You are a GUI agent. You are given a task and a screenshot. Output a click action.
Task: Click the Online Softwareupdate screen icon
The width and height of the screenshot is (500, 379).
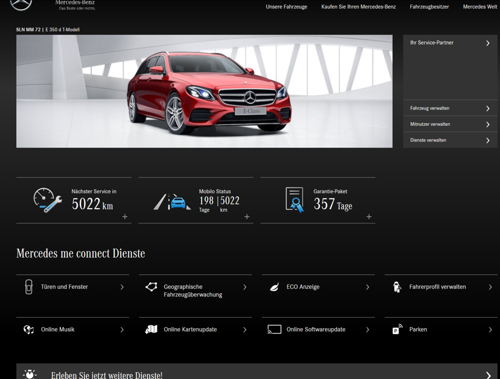coord(274,330)
